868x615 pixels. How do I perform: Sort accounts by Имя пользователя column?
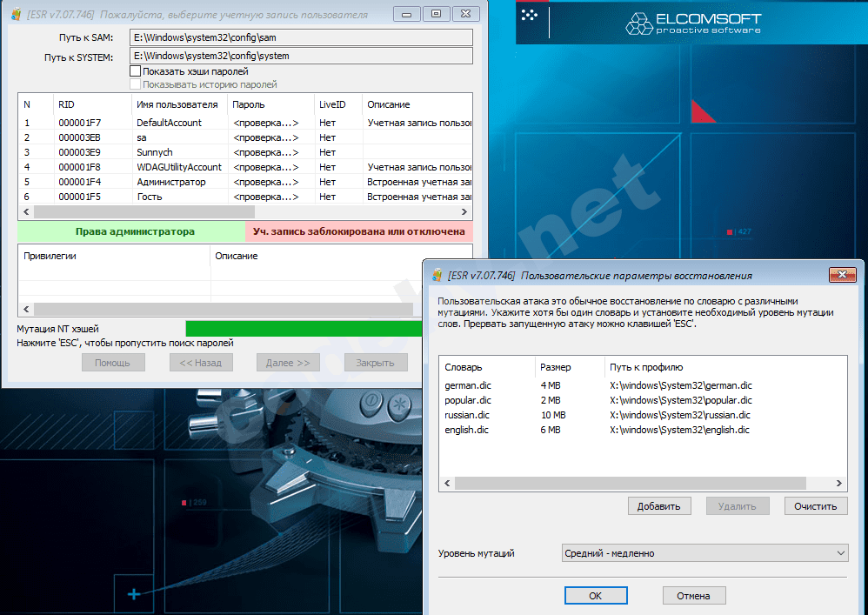pos(177,104)
